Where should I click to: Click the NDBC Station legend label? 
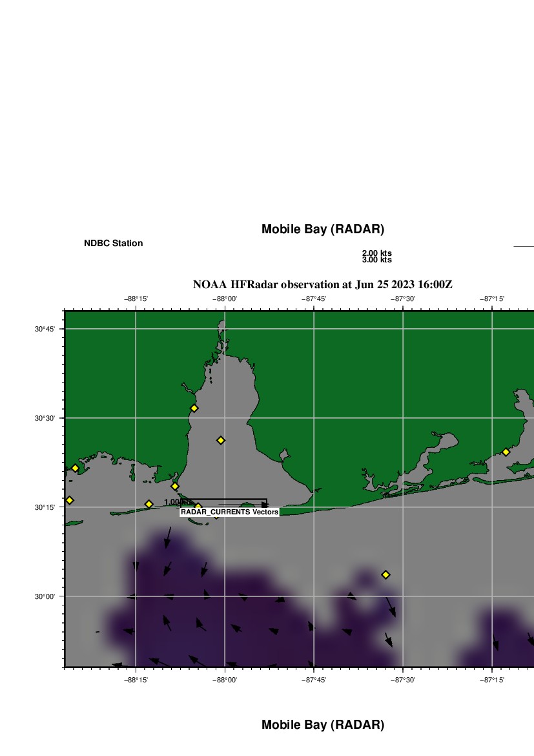(x=113, y=244)
